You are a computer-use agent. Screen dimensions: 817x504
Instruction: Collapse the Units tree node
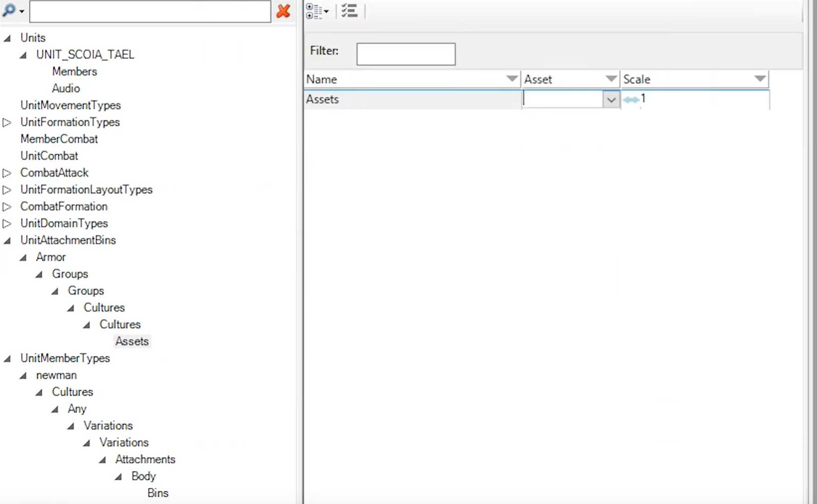pos(7,38)
